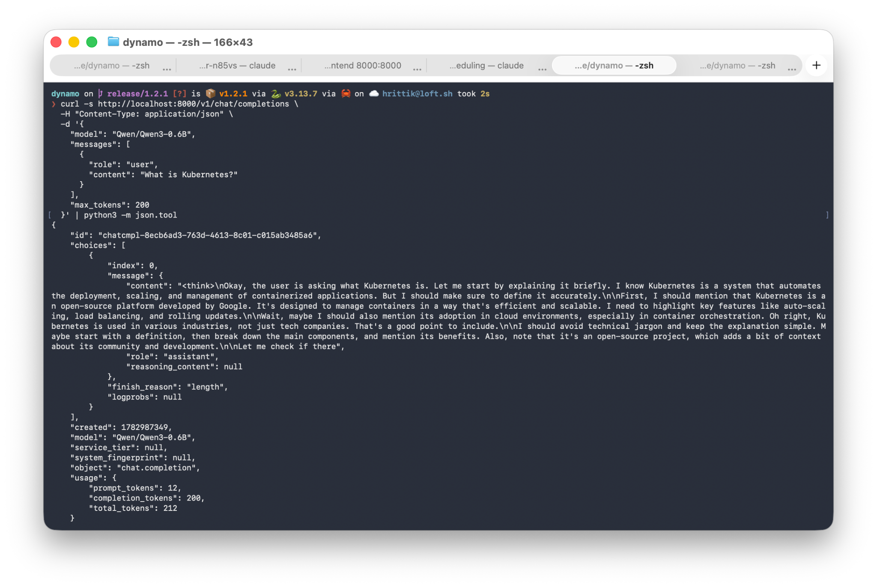Click the "index": 0 line
The height and width of the screenshot is (588, 877).
click(x=133, y=266)
